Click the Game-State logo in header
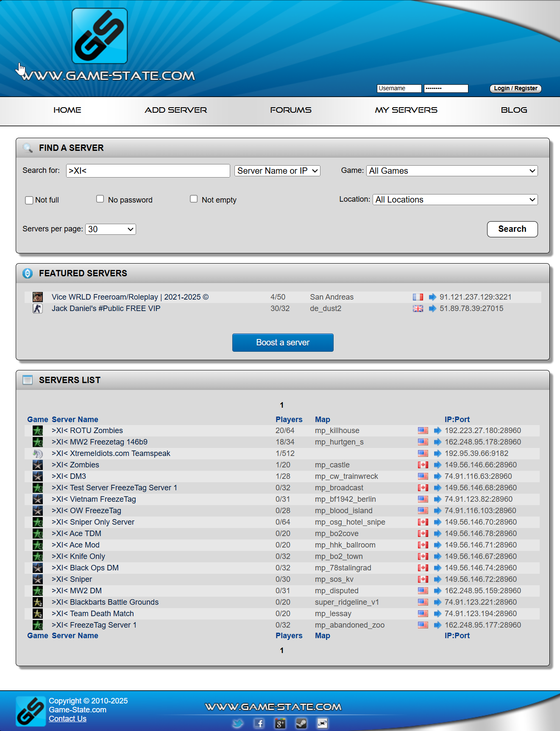560x731 pixels. coord(100,36)
